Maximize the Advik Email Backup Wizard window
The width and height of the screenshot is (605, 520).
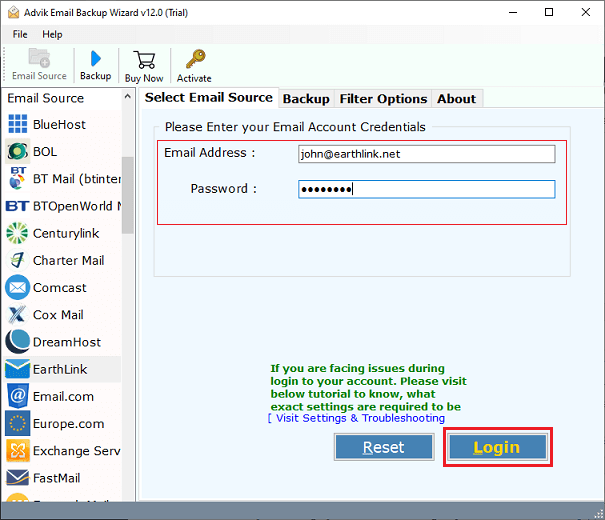(549, 12)
